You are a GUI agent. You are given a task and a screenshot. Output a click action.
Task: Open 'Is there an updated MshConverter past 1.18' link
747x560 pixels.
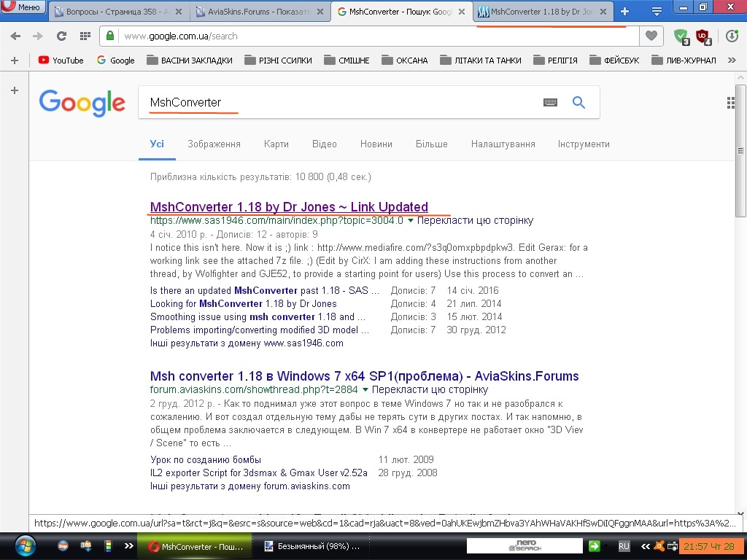(265, 290)
